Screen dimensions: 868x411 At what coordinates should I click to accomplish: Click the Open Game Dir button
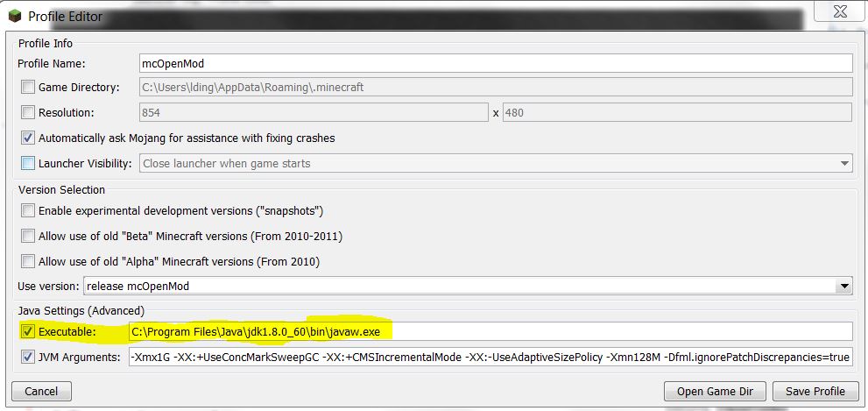716,391
